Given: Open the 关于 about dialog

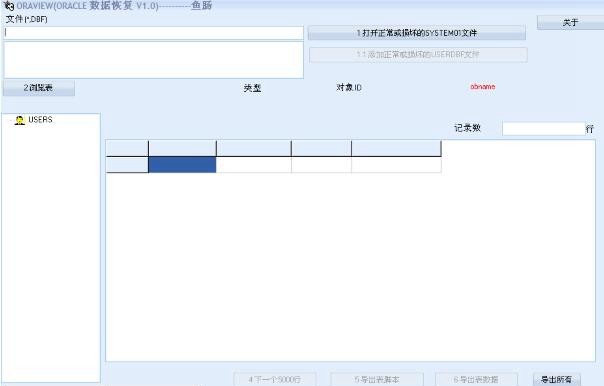Looking at the screenshot, I should coord(570,23).
